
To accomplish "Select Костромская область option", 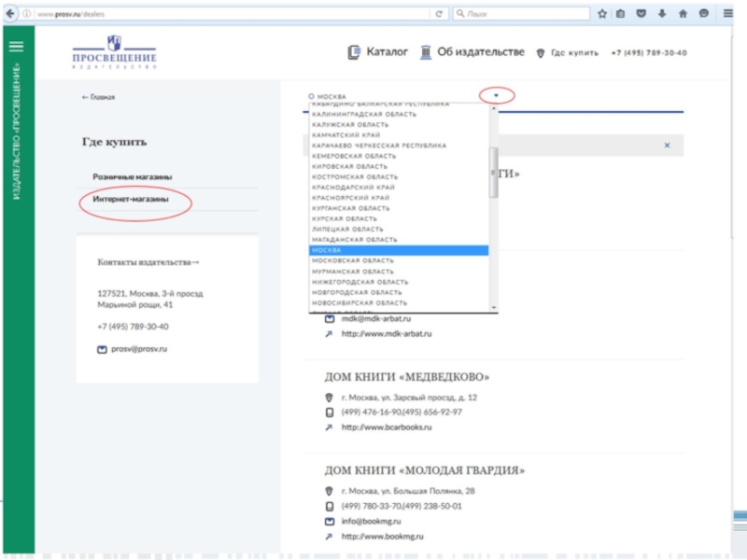I will tap(399, 177).
